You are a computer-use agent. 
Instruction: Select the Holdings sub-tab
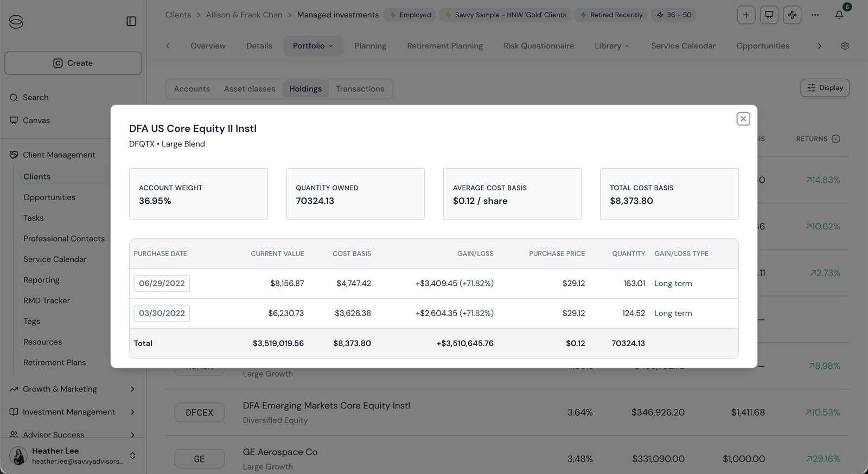pyautogui.click(x=305, y=89)
